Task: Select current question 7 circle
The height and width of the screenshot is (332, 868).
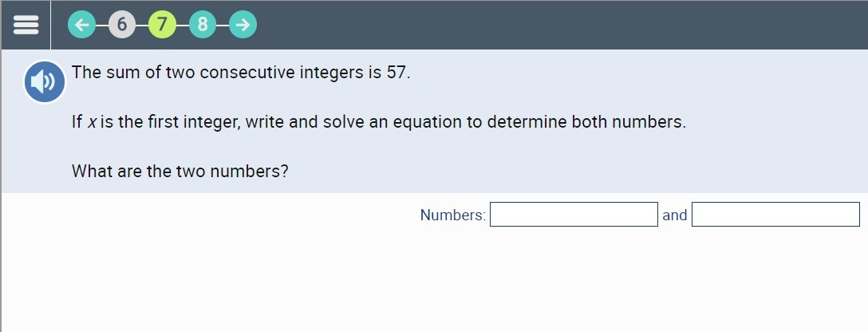Action: click(162, 25)
